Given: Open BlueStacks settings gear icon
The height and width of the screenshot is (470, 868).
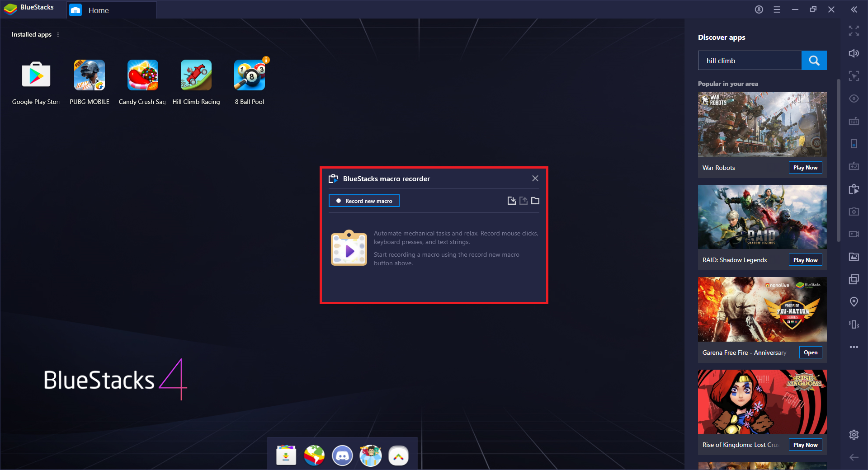Looking at the screenshot, I should (x=854, y=435).
